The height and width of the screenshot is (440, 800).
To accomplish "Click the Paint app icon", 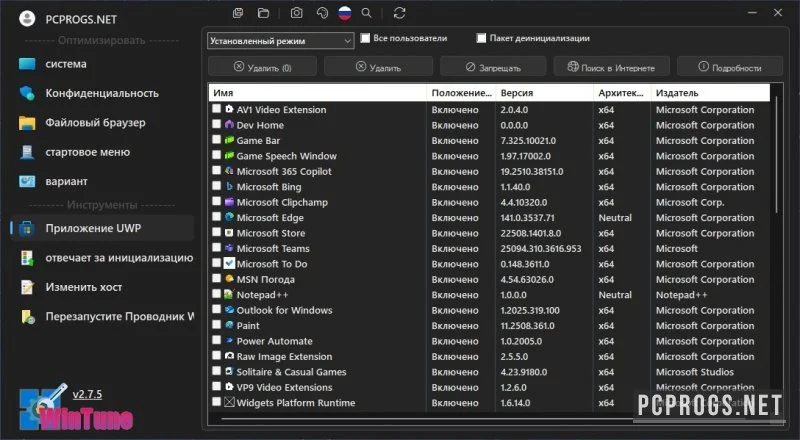I will [x=229, y=325].
